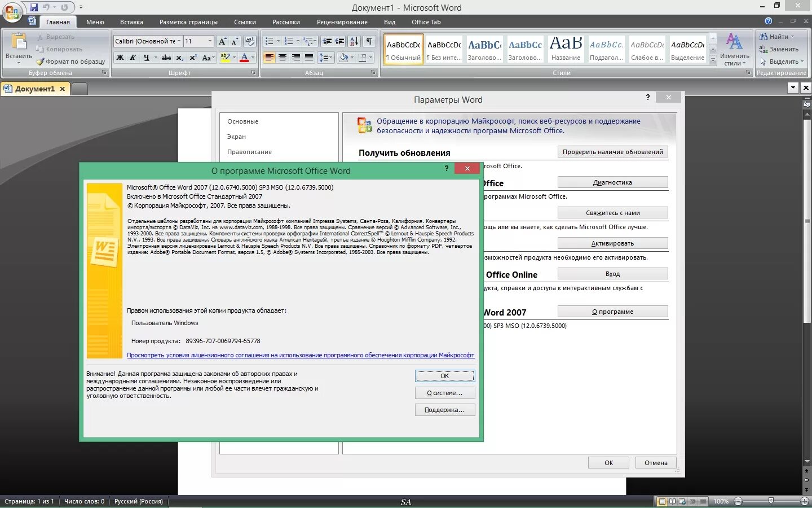812x508 pixels.
Task: Close the Документ1 document tab
Action: click(63, 89)
